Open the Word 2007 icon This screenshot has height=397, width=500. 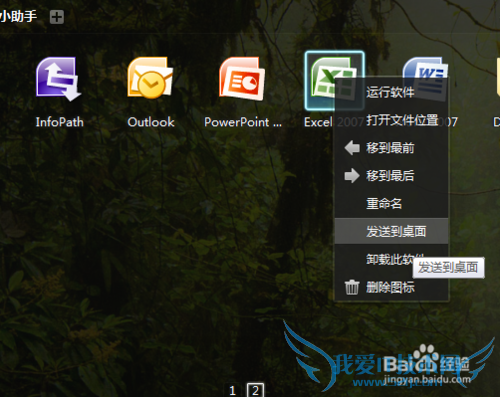pos(425,78)
